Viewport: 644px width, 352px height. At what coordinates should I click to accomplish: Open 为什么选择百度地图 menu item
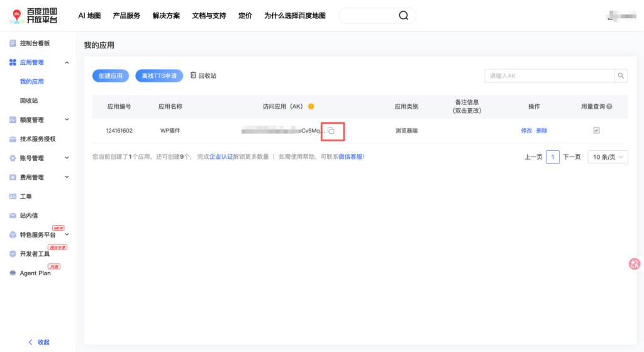click(x=295, y=16)
